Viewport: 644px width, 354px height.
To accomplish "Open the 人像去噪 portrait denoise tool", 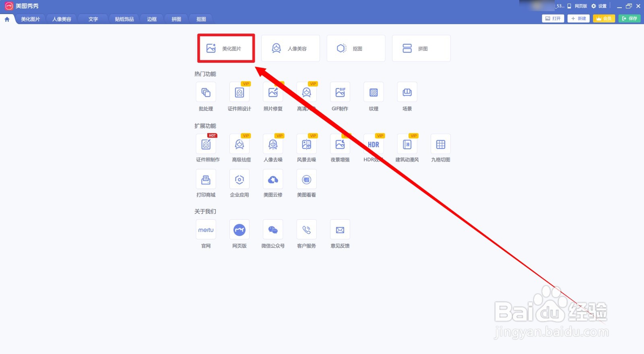I will click(273, 144).
